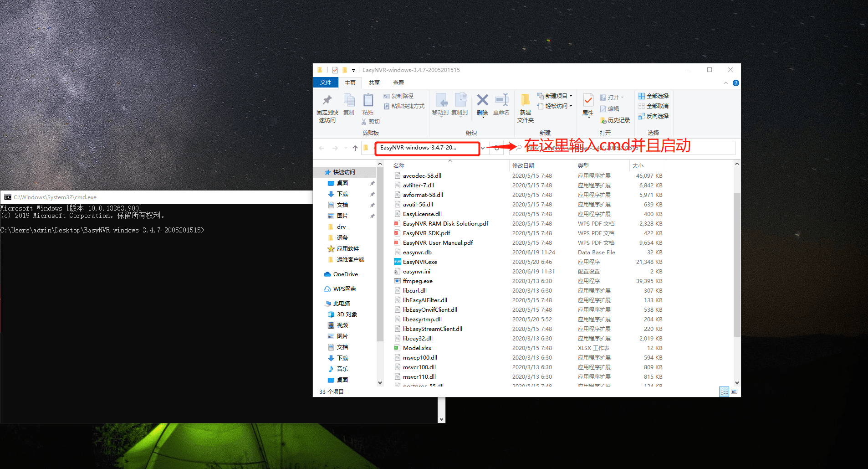Image resolution: width=868 pixels, height=469 pixels.
Task: Click the cmd window scroll down arrow
Action: 441,419
